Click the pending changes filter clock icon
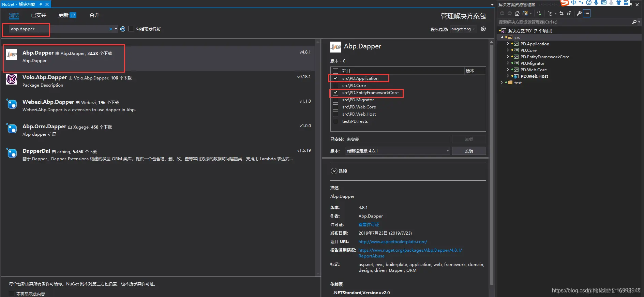The image size is (644, 297). [x=550, y=13]
